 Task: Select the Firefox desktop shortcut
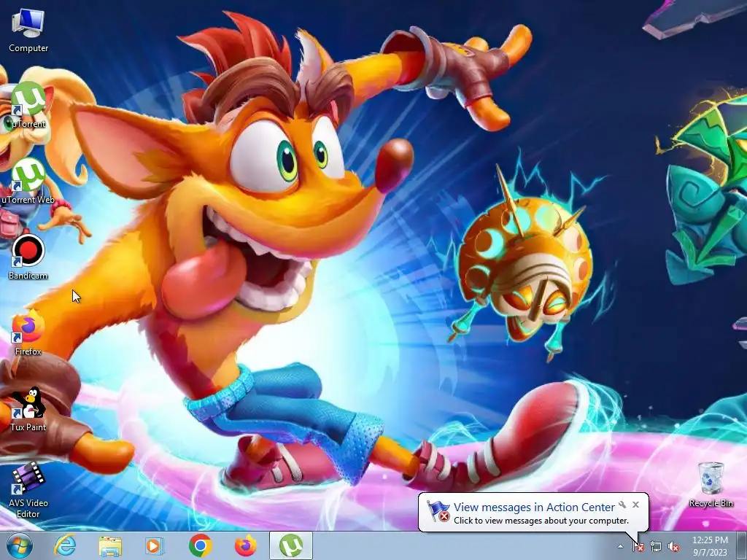point(28,332)
